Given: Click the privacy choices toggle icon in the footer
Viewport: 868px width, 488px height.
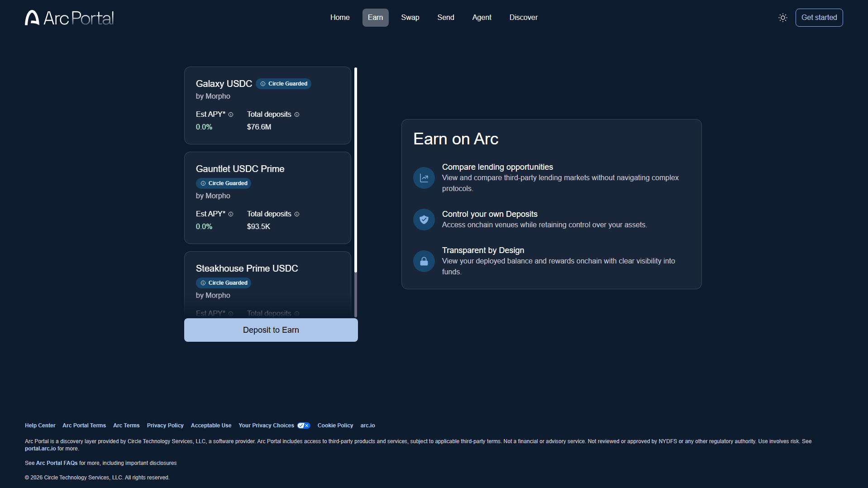Looking at the screenshot, I should click(304, 426).
